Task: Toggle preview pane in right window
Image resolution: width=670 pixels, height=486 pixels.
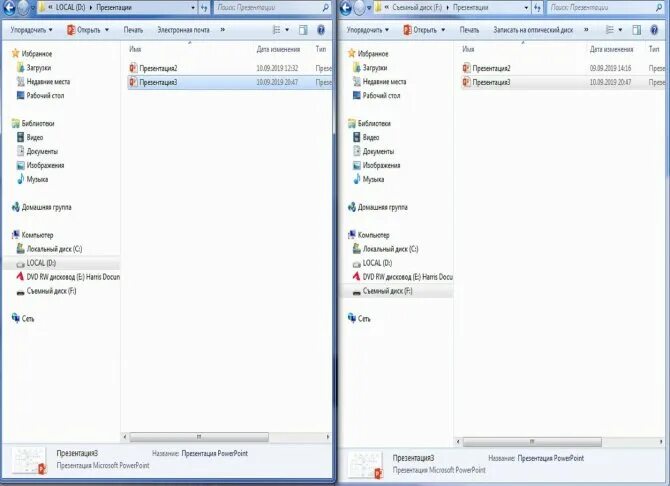Action: coord(636,30)
